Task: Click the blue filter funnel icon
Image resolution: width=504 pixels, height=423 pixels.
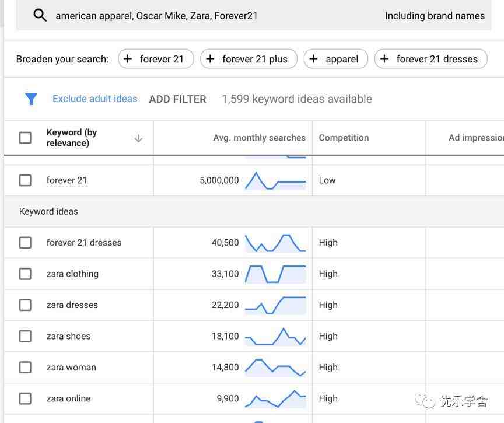Action: [31, 99]
